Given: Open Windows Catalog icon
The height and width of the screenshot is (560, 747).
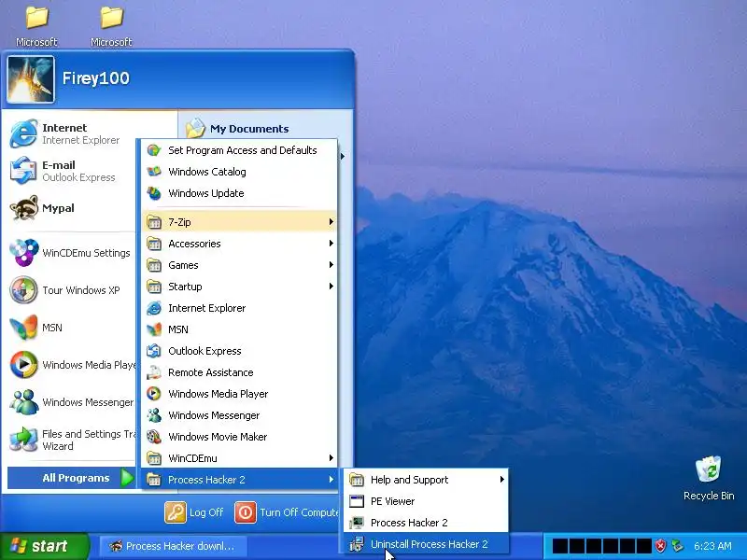Looking at the screenshot, I should point(154,172).
